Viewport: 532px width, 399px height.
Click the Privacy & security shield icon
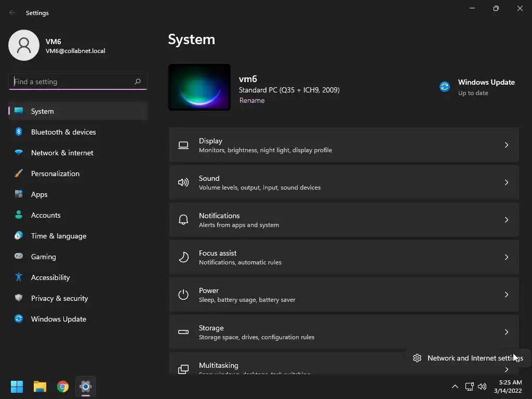click(19, 298)
